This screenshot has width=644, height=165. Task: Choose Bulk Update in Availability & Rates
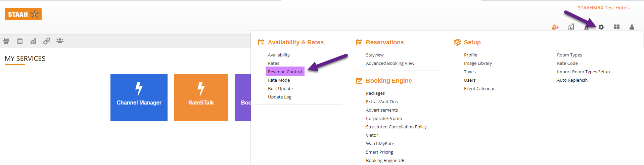[280, 88]
